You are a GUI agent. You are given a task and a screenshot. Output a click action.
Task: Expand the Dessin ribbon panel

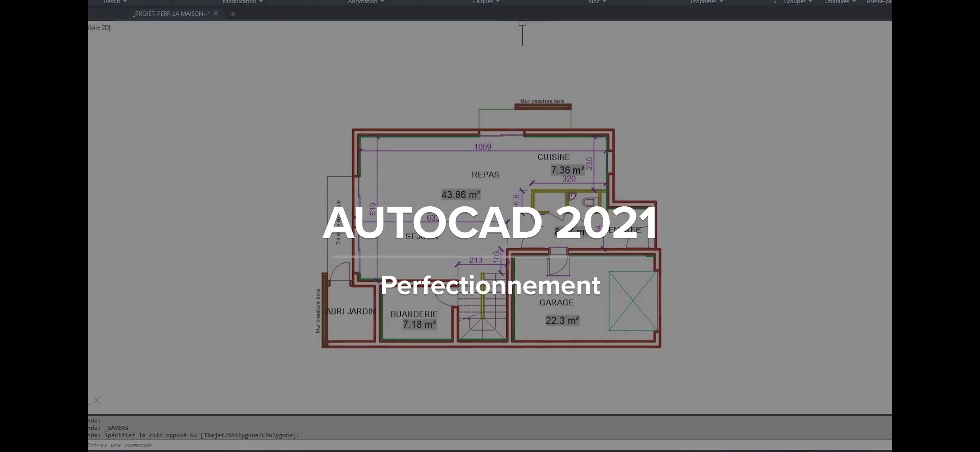(x=115, y=2)
